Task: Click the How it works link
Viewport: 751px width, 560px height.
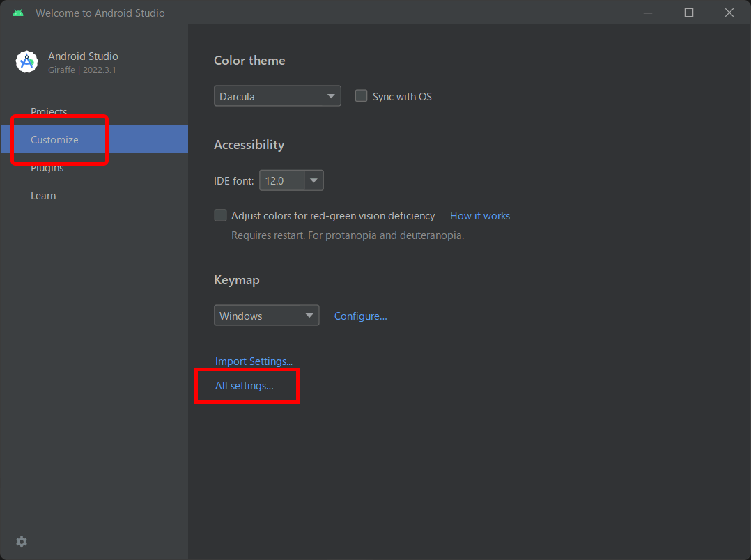Action: (480, 215)
